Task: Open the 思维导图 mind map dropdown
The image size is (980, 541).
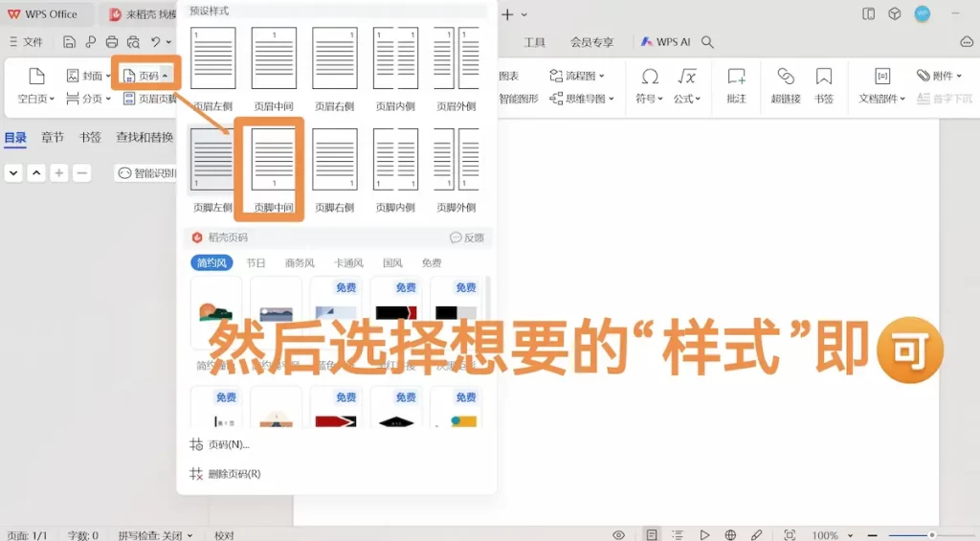Action: tap(581, 99)
